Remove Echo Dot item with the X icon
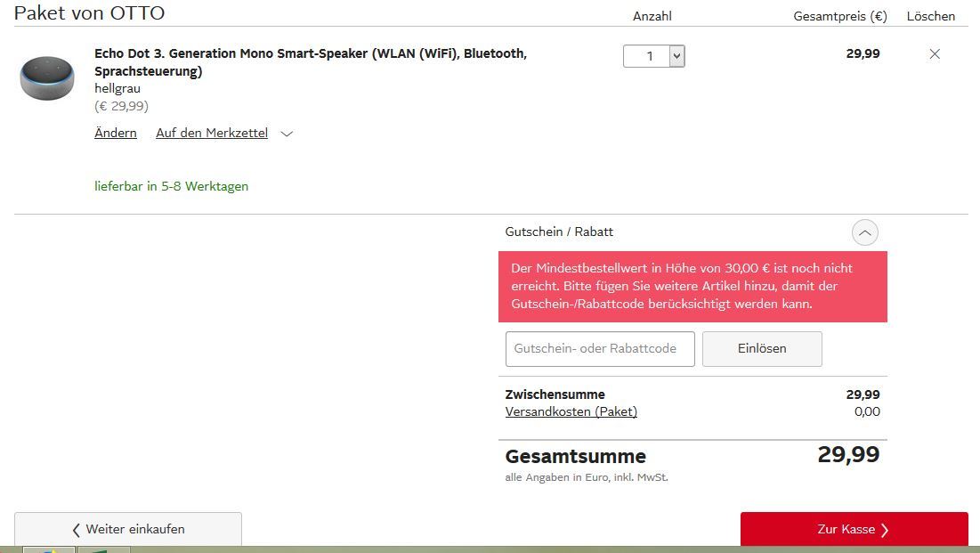 935,53
